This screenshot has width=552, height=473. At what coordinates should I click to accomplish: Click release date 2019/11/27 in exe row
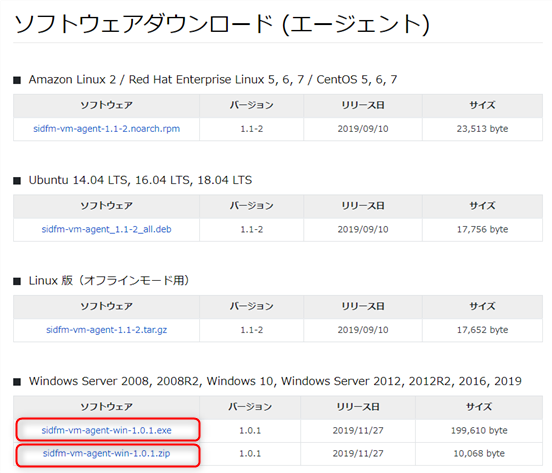tap(358, 430)
